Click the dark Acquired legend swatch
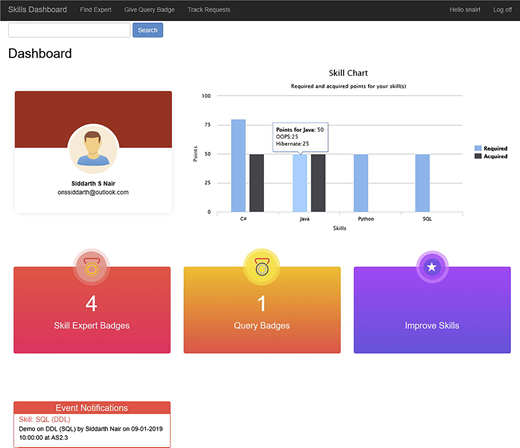 tap(478, 156)
